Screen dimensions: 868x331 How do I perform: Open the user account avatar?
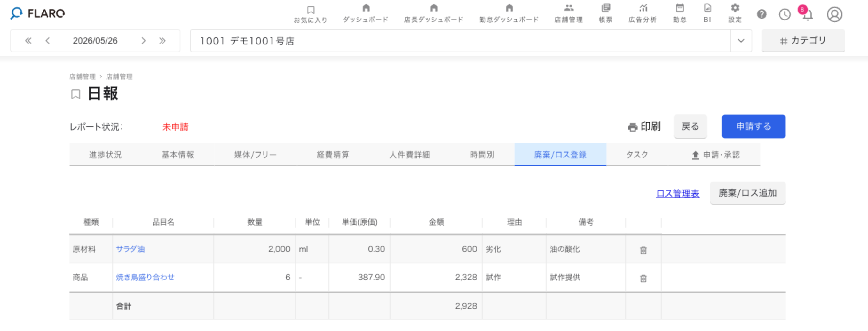click(834, 14)
